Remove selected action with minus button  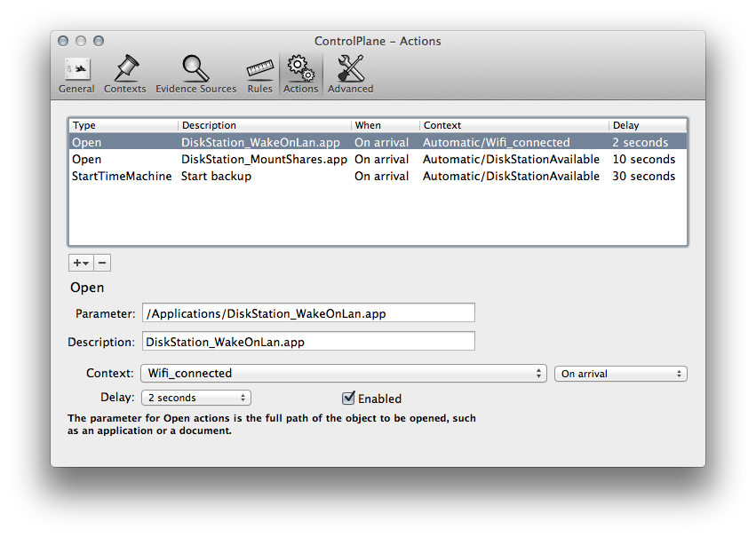pos(102,263)
